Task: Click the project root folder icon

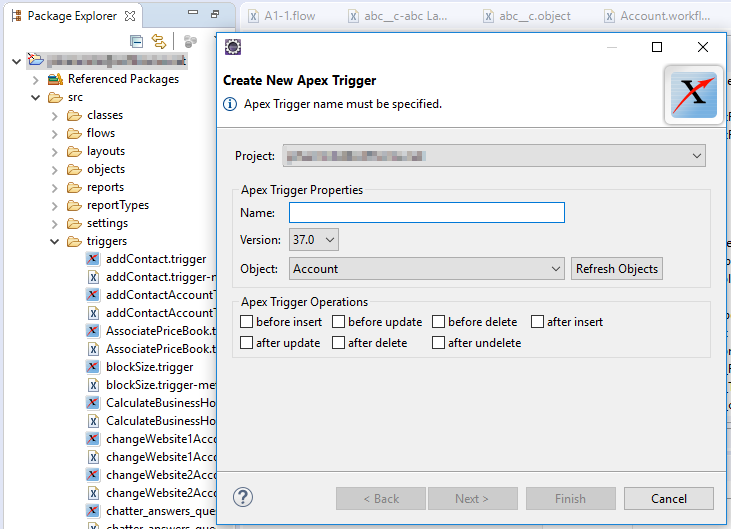Action: coord(35,60)
